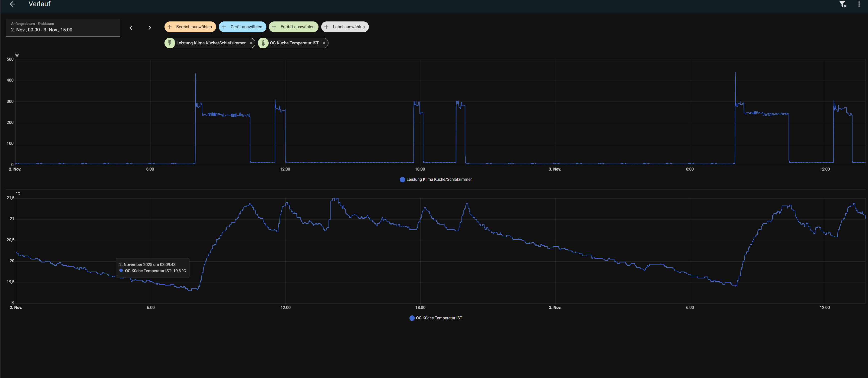Click the back arrow next to Verlauf

pyautogui.click(x=12, y=4)
